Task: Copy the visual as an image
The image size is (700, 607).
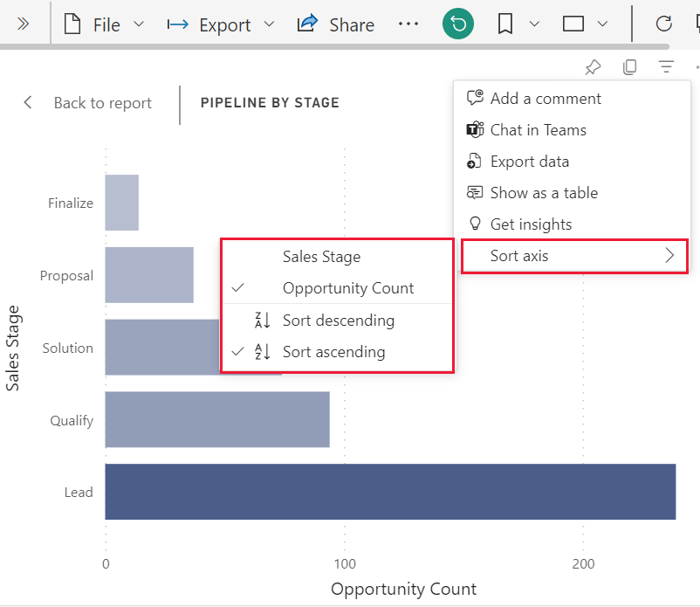Action: point(630,66)
